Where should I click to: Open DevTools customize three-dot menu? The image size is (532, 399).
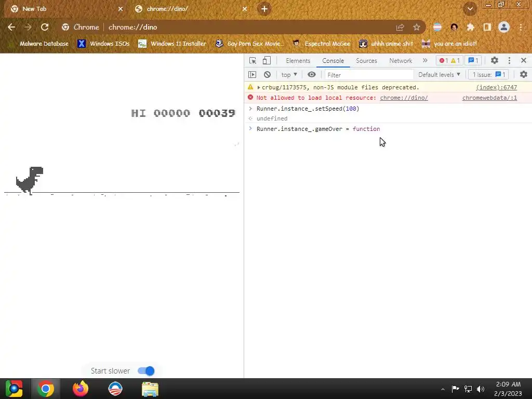(509, 60)
